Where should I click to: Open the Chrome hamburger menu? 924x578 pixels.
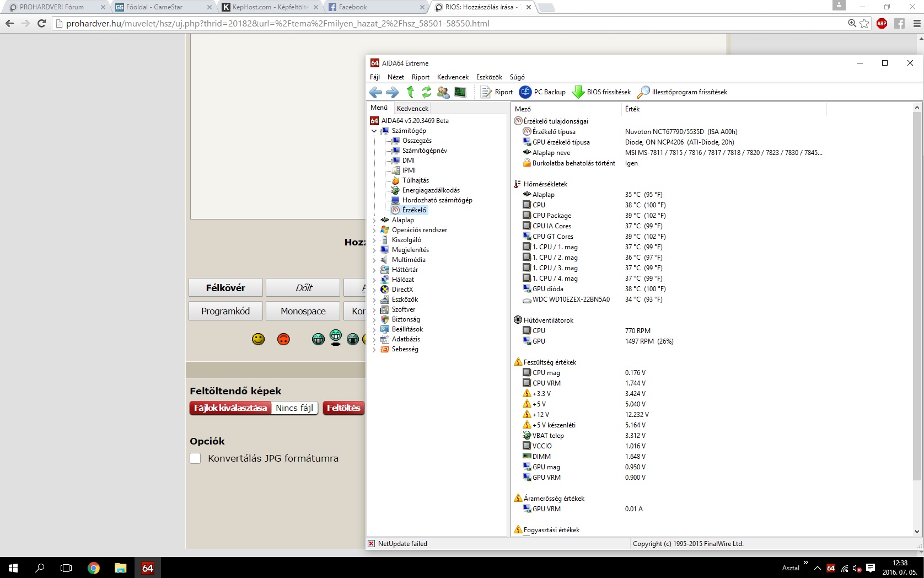[x=917, y=23]
